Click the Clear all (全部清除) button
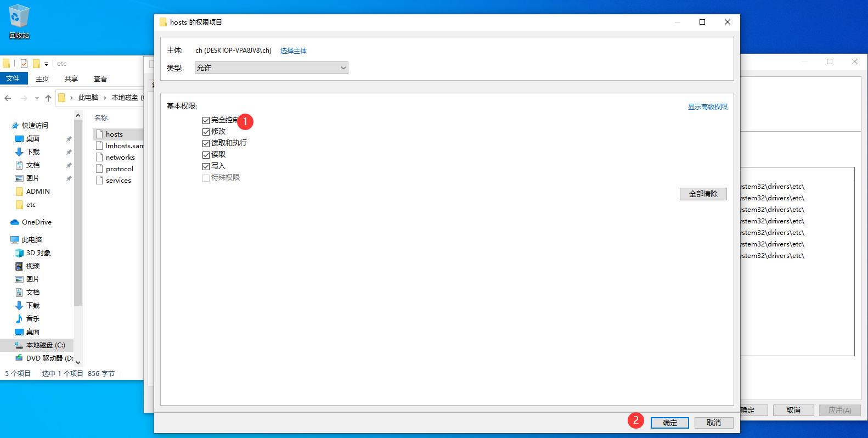 pyautogui.click(x=703, y=194)
